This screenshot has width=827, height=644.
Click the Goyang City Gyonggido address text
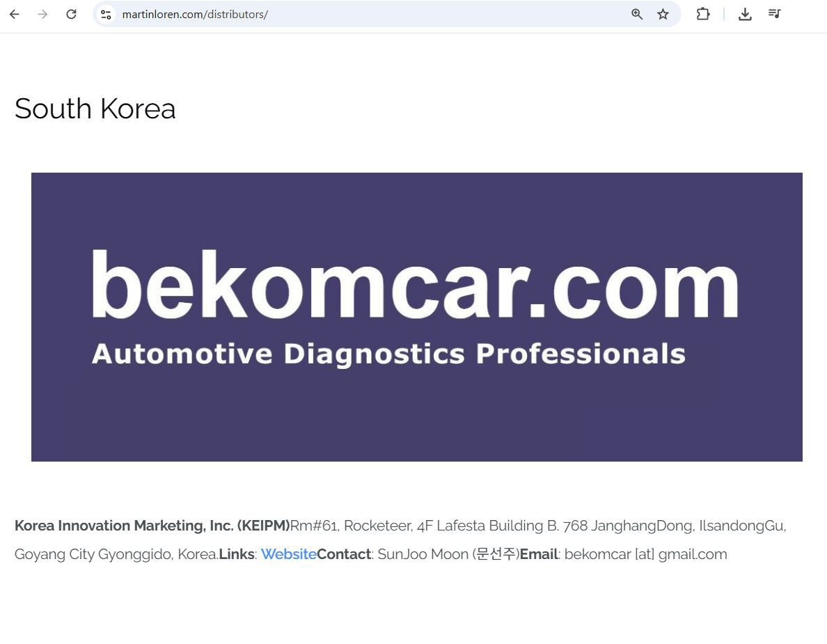click(115, 554)
